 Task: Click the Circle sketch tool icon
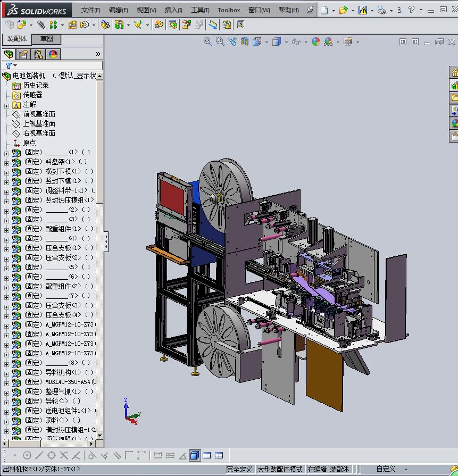27,455
